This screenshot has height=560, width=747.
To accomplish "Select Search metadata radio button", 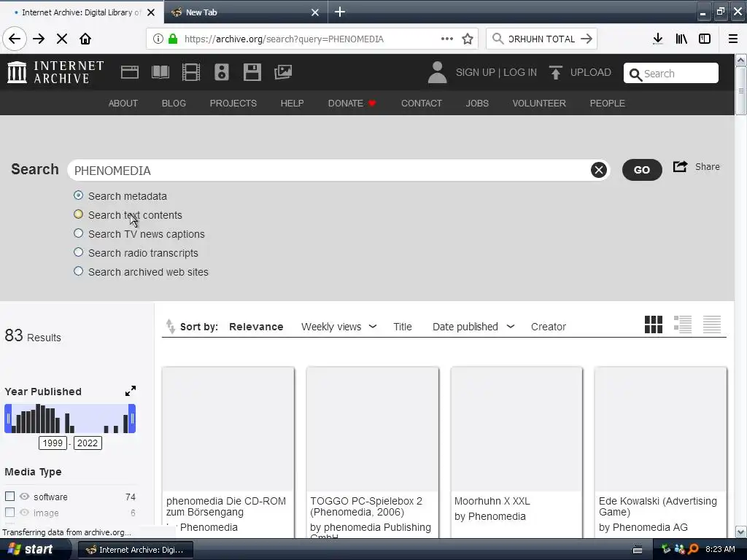I will click(x=79, y=195).
